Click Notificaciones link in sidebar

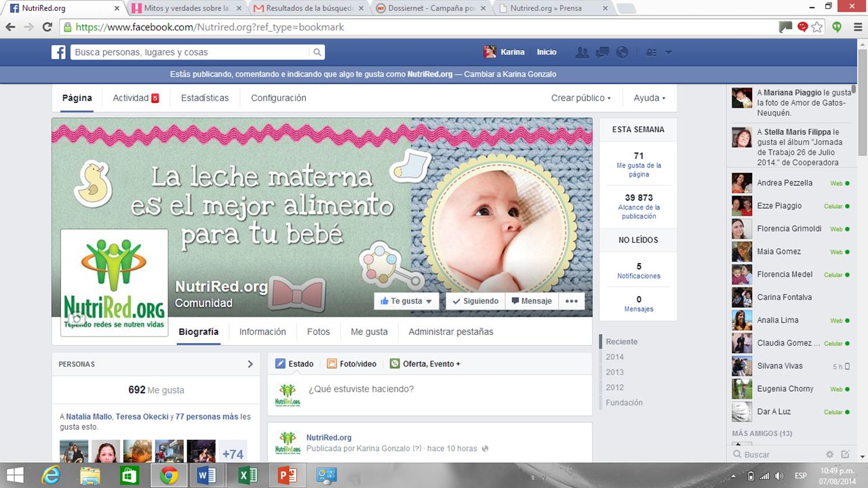[x=639, y=276]
